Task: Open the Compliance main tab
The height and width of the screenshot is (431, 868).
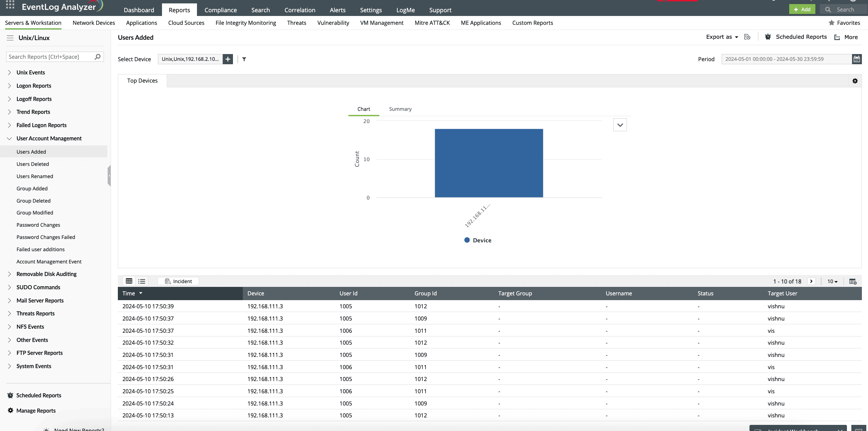Action: 220,10
